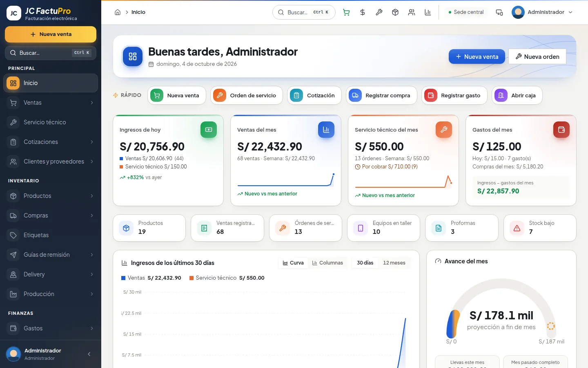Open Servicio técnico in sidebar
The image size is (588, 368).
[x=51, y=122]
